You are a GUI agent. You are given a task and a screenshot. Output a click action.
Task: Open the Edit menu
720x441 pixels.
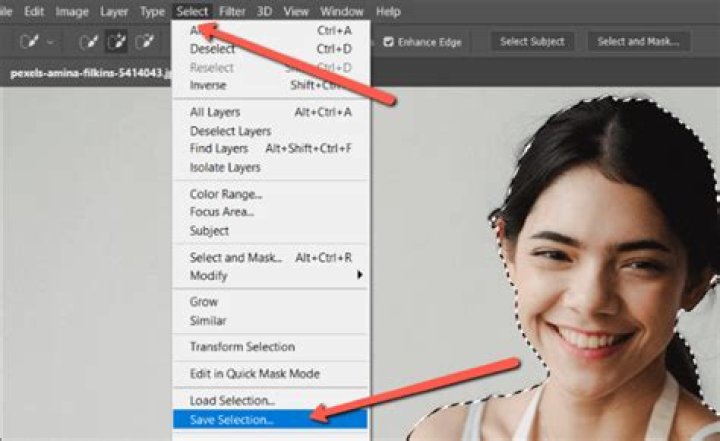[34, 11]
